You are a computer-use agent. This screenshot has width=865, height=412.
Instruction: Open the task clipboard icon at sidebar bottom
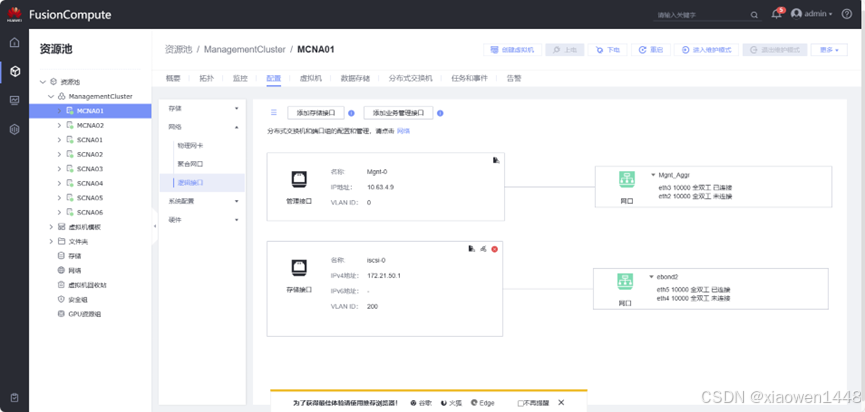15,397
